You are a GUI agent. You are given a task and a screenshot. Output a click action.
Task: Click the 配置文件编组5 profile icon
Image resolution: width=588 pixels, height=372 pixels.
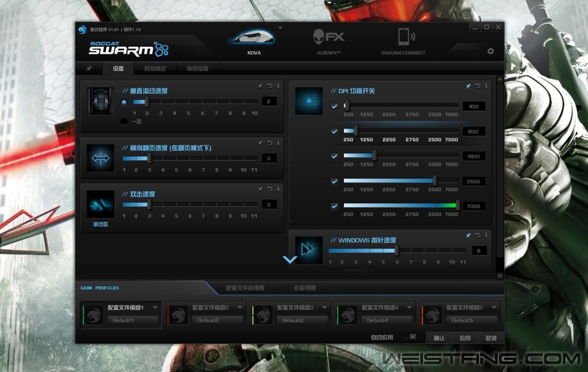(x=432, y=315)
